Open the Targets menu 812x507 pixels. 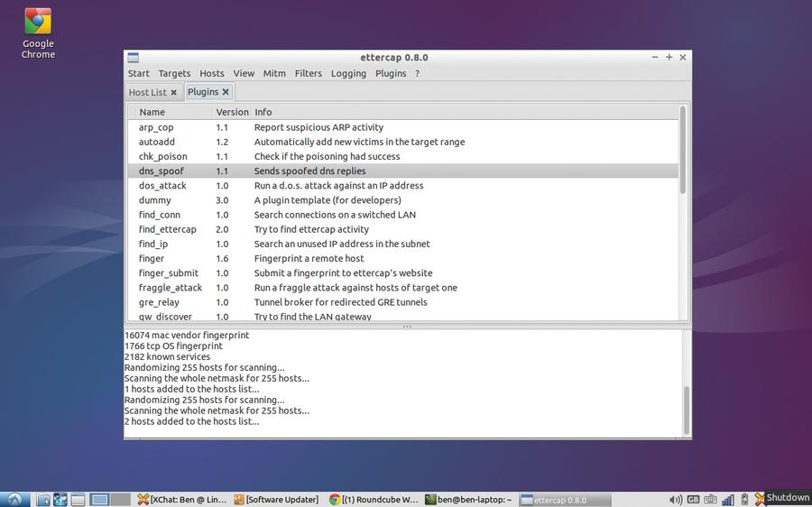(x=174, y=74)
